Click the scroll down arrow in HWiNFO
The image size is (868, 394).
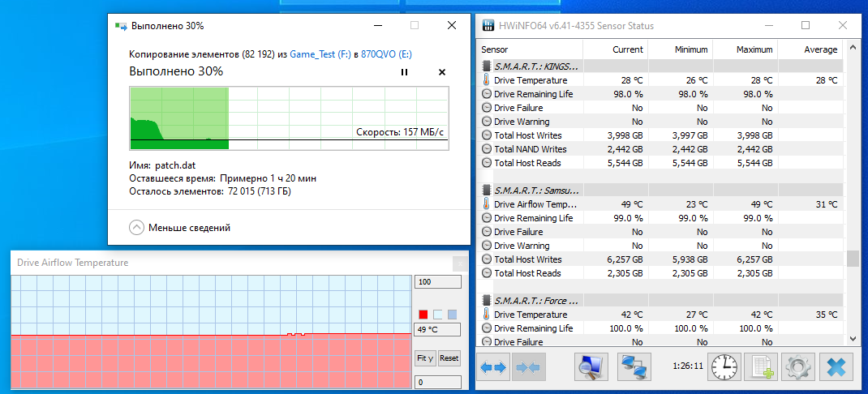[x=852, y=339]
